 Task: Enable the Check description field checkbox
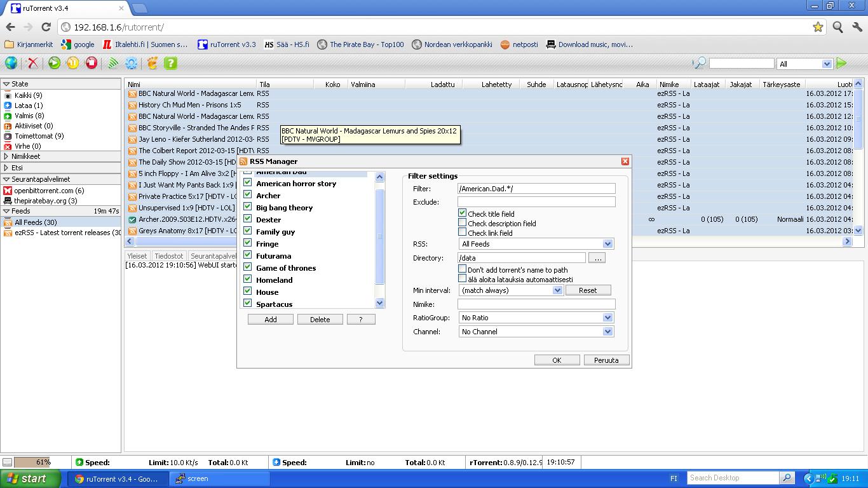click(463, 223)
